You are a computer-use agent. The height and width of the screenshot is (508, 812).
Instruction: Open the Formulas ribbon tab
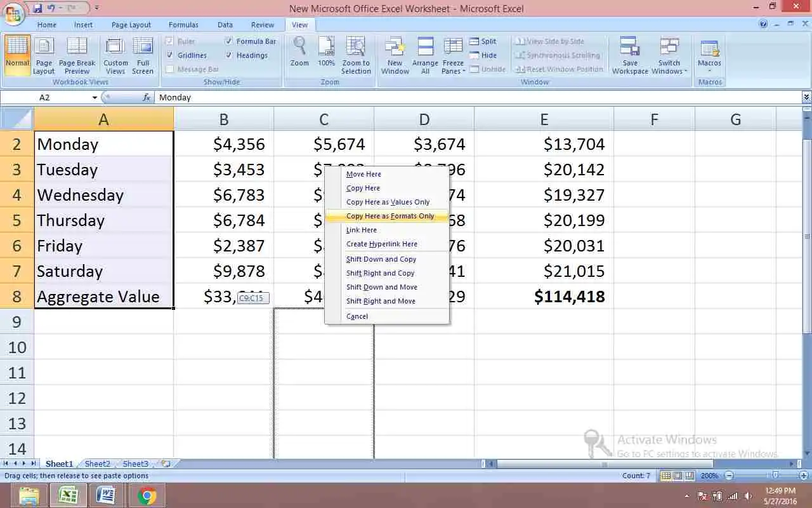pos(183,25)
